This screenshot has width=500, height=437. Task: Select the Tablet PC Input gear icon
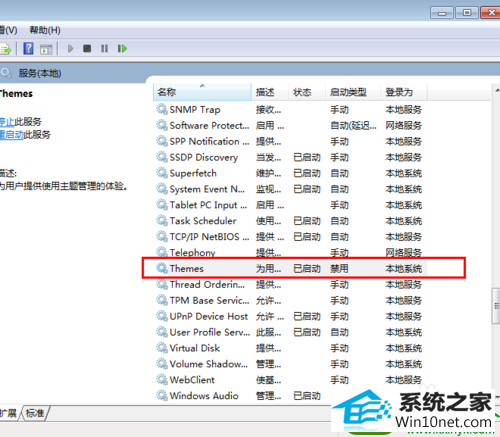(x=162, y=205)
